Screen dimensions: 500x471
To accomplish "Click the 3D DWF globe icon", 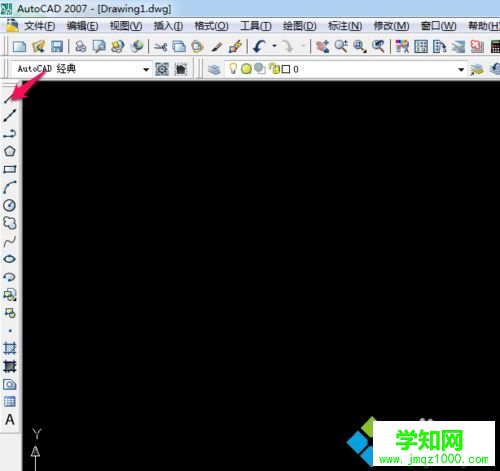I will (x=137, y=46).
